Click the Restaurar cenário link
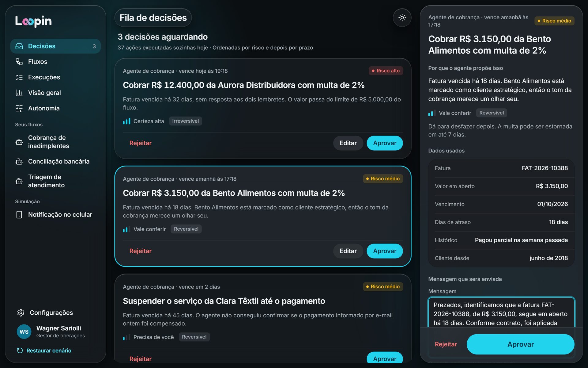 (44, 350)
